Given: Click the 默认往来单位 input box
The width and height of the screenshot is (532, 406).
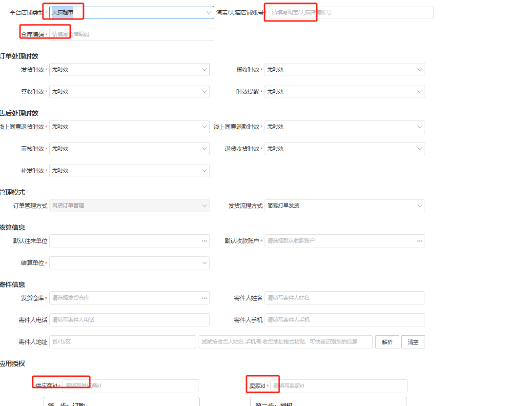Looking at the screenshot, I should pyautogui.click(x=130, y=241).
